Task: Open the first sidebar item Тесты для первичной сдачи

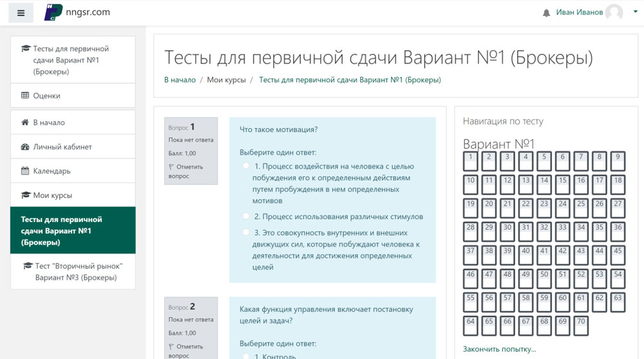Action: pos(73,60)
